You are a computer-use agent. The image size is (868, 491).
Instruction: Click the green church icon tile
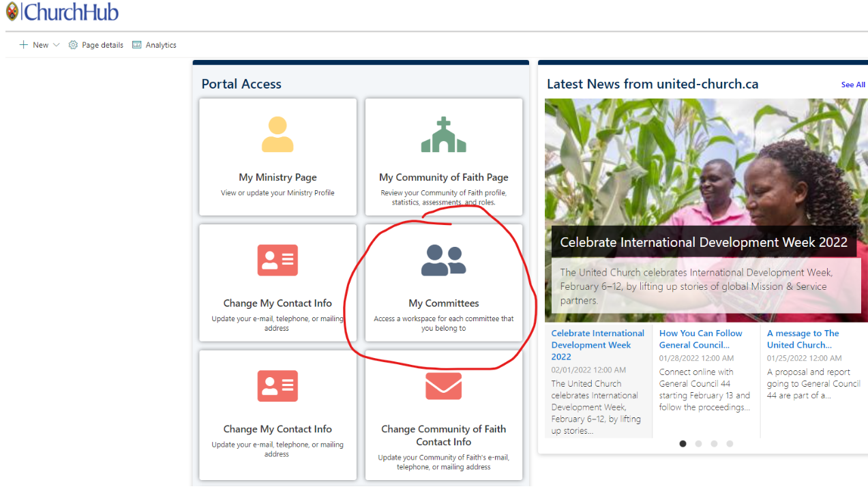(x=444, y=134)
